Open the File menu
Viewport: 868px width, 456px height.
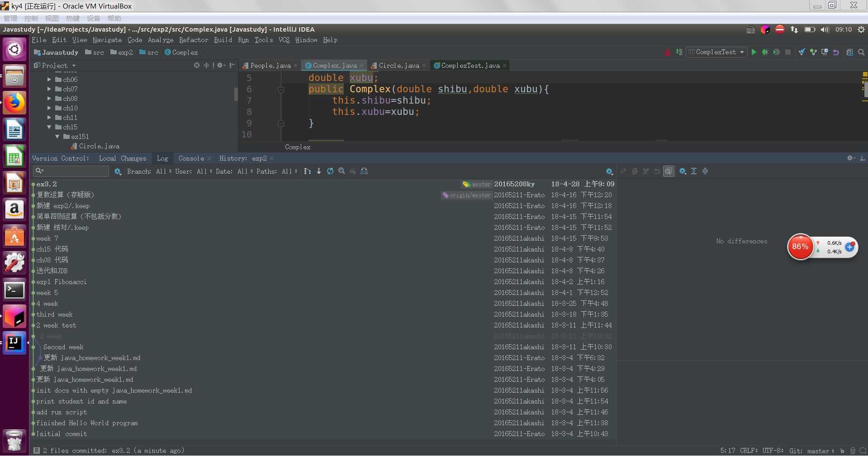[39, 40]
